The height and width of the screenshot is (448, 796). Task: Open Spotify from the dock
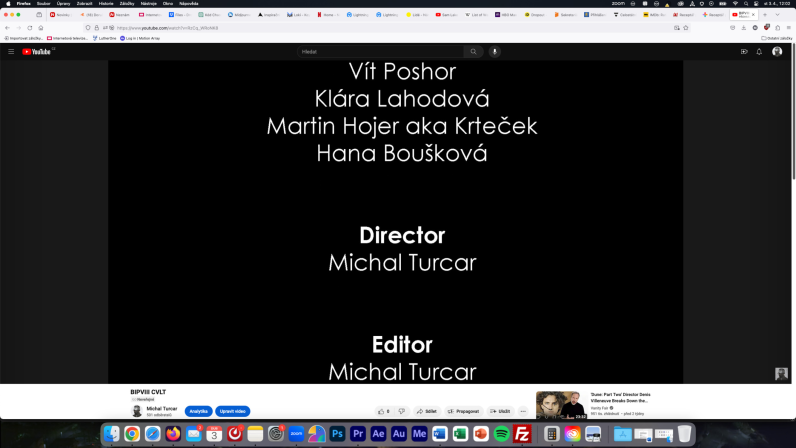(x=502, y=434)
